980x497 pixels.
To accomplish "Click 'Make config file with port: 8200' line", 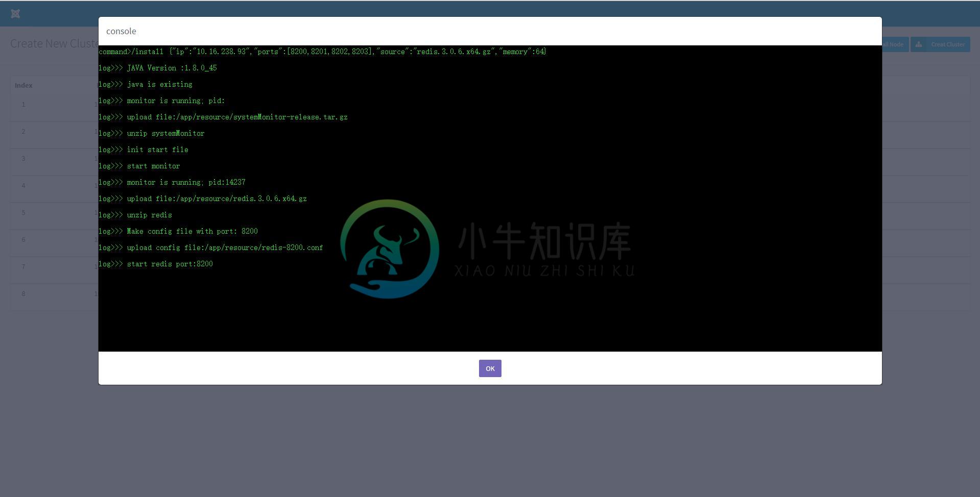I will pyautogui.click(x=178, y=231).
